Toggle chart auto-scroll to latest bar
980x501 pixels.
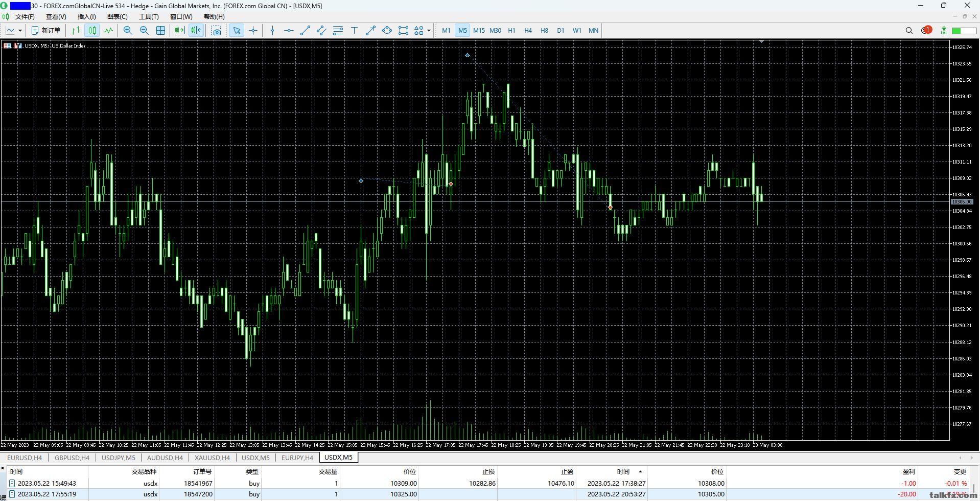coord(179,31)
